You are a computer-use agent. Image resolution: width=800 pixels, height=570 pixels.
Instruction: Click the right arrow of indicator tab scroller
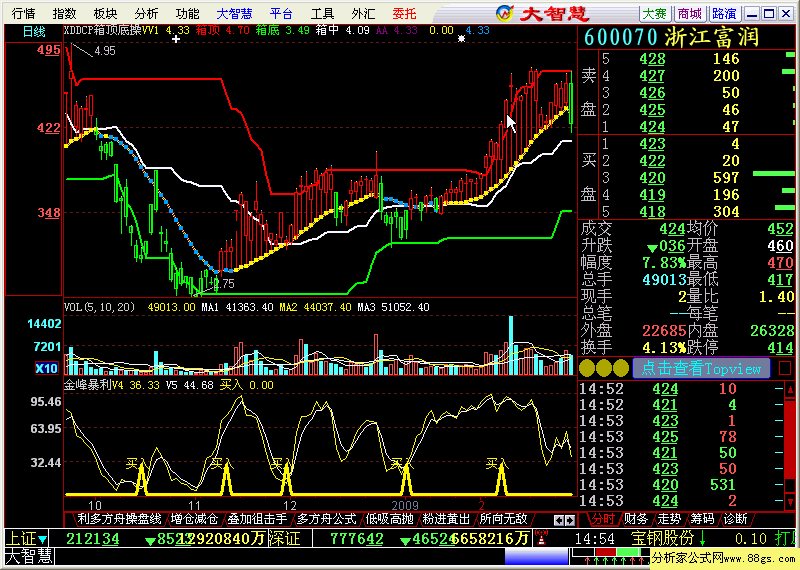[570, 521]
